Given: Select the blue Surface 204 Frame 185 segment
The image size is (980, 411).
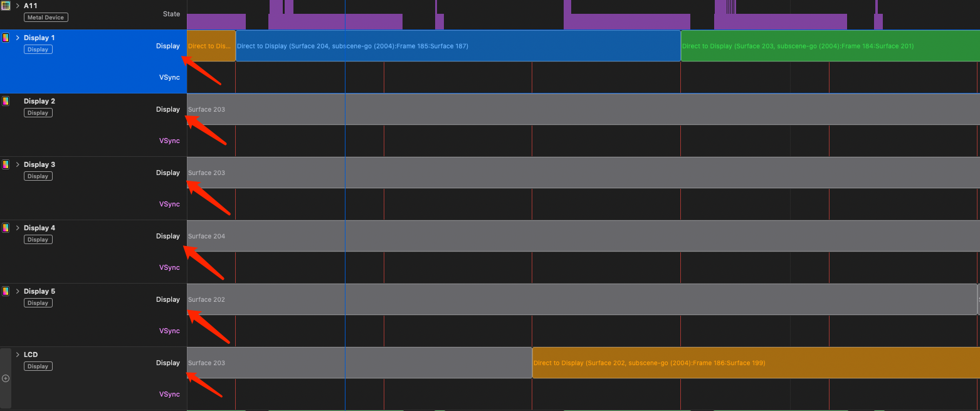Looking at the screenshot, I should point(458,46).
